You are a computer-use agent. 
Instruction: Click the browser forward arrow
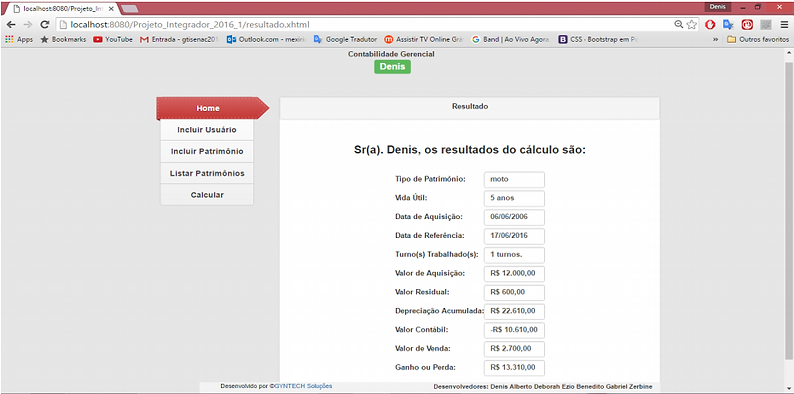28,24
